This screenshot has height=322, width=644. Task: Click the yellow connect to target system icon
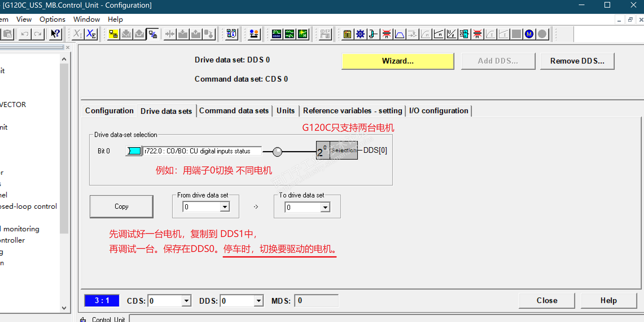pyautogui.click(x=113, y=34)
